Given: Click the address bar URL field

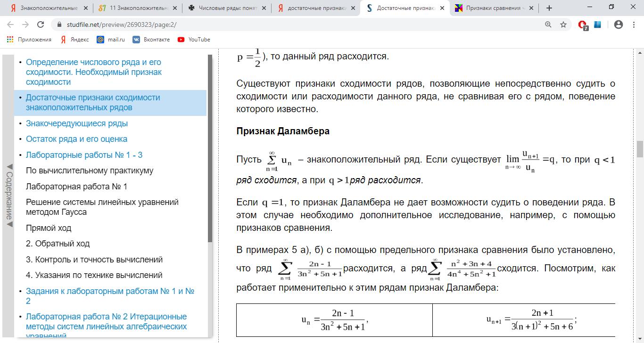Looking at the screenshot, I should pos(302,24).
